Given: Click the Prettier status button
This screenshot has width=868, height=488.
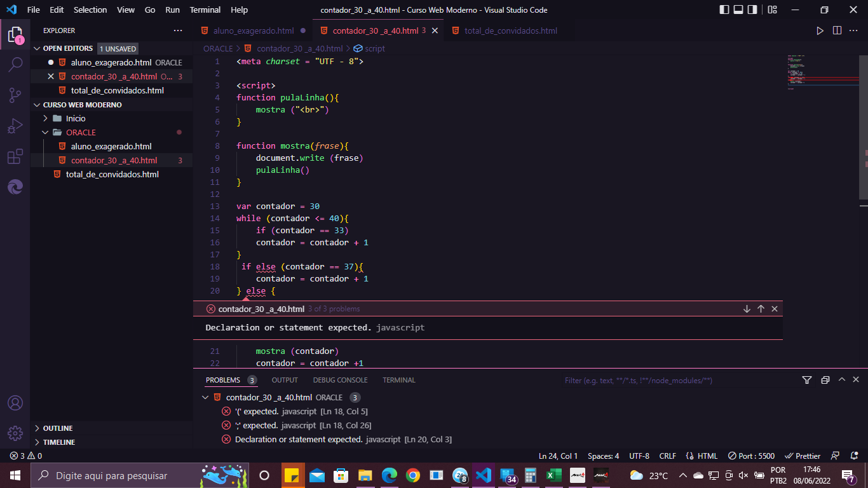Looking at the screenshot, I should (x=803, y=456).
